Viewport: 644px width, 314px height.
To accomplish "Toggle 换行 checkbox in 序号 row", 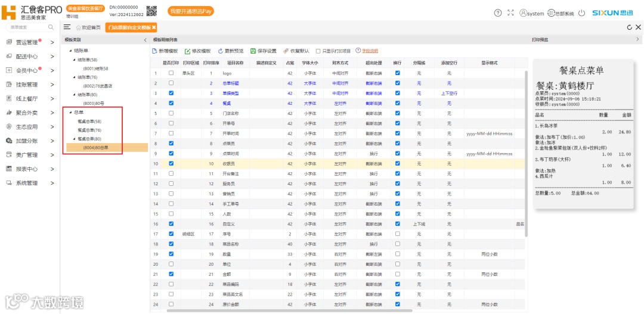I will pyautogui.click(x=397, y=234).
